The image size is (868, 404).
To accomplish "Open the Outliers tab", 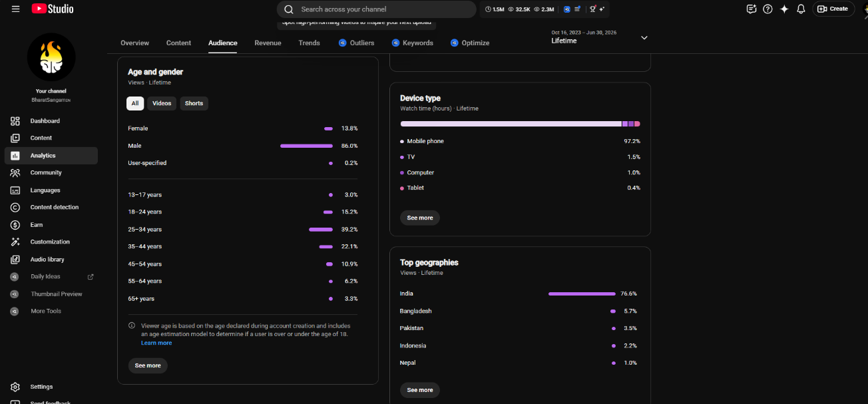I will [x=356, y=43].
